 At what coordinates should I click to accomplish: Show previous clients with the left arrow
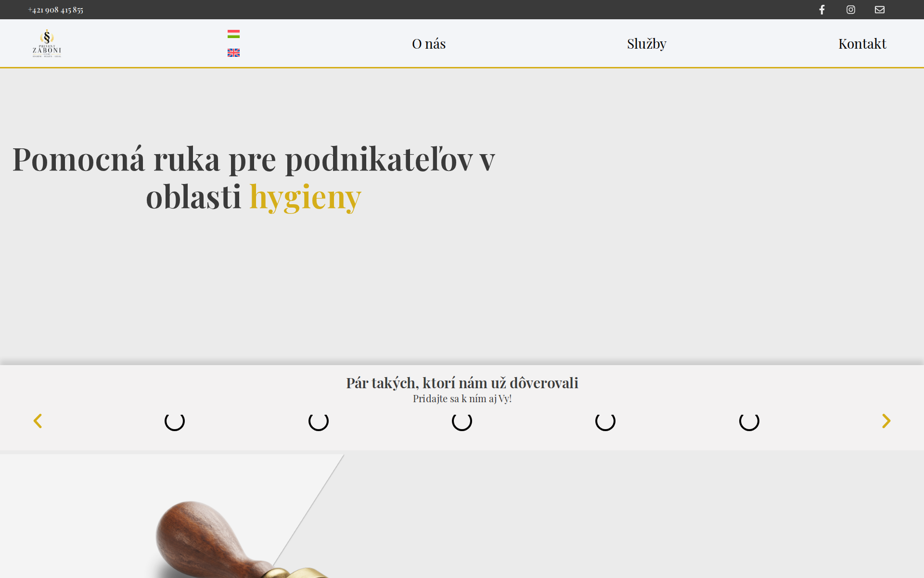[38, 420]
